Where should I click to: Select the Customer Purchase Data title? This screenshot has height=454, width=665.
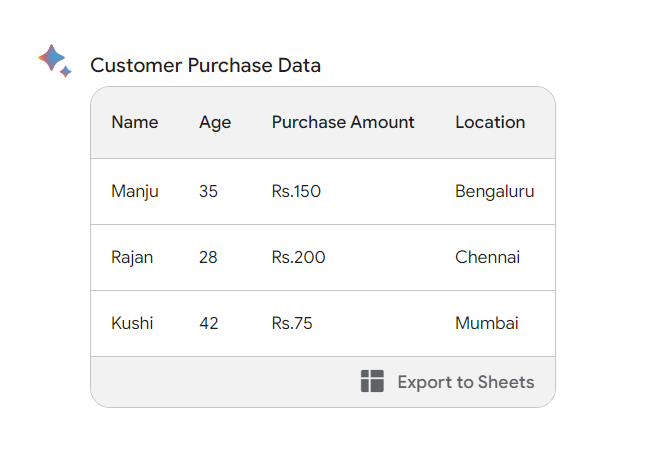(x=205, y=66)
